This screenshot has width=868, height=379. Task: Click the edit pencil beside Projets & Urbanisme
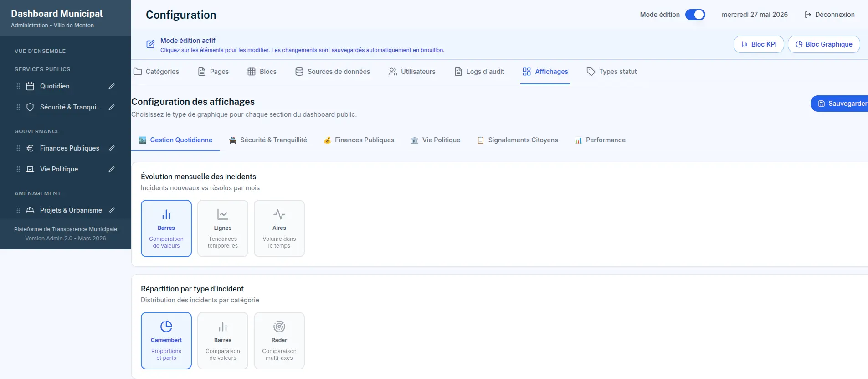(112, 210)
